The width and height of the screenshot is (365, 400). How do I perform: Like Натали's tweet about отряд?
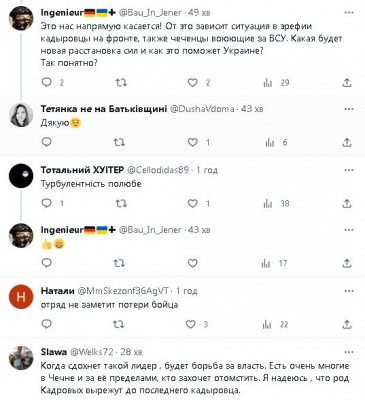(190, 324)
